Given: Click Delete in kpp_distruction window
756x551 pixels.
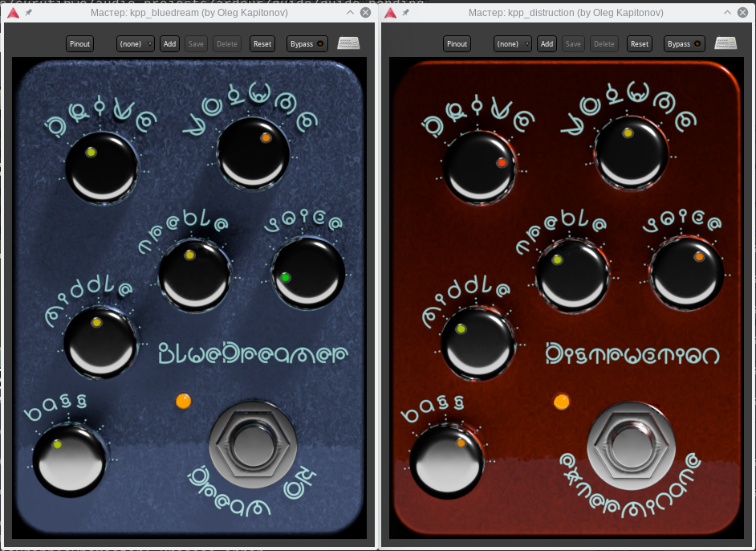Looking at the screenshot, I should coord(604,44).
